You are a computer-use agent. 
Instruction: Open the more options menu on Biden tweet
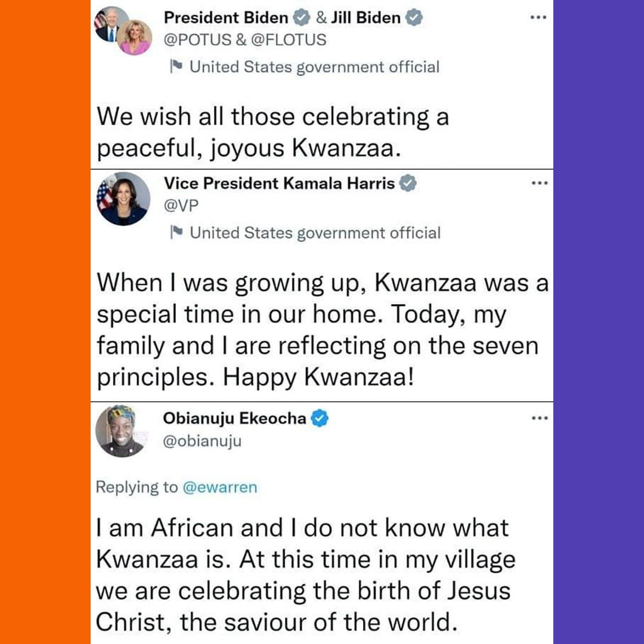[538, 17]
